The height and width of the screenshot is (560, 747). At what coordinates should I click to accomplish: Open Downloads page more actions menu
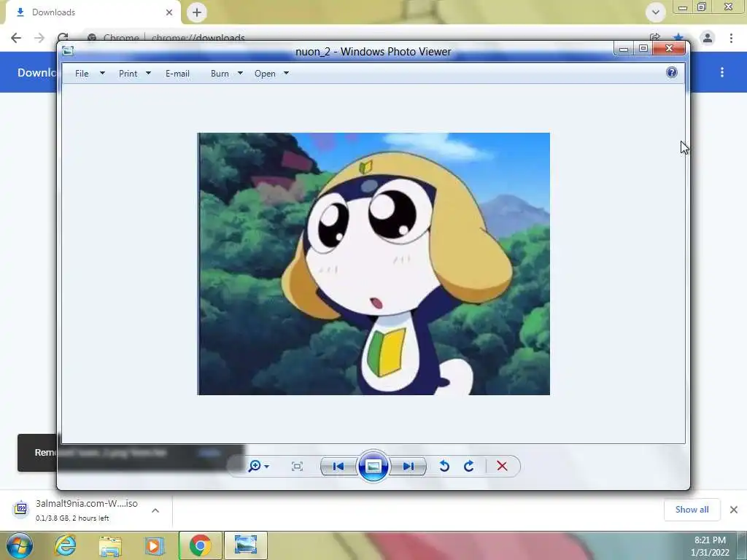[x=722, y=72]
